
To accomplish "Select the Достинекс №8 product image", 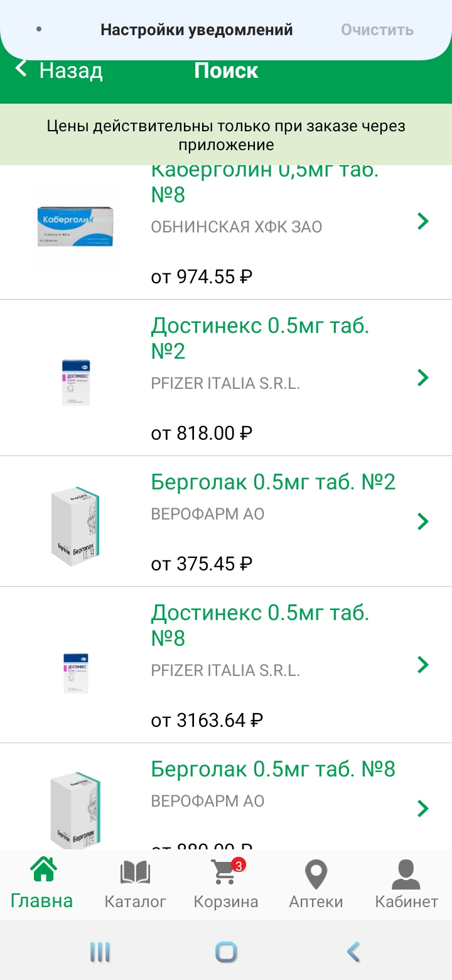I will pos(76,673).
